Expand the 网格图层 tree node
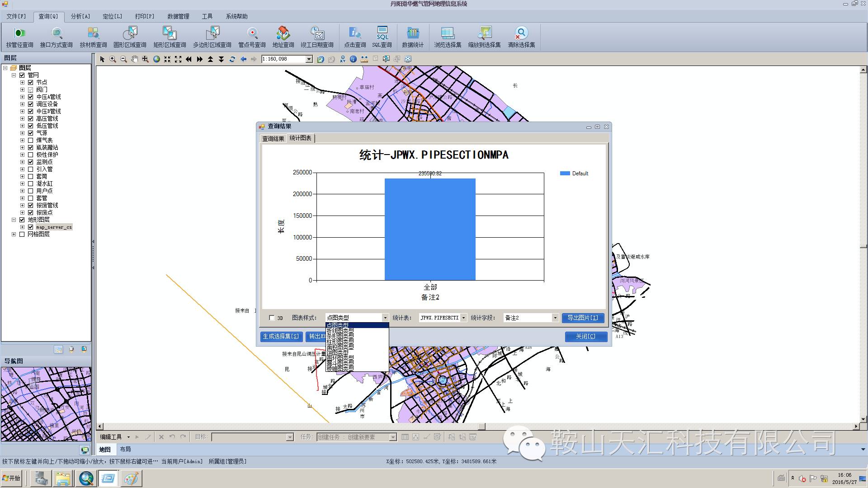The height and width of the screenshot is (488, 868). pos(14,234)
